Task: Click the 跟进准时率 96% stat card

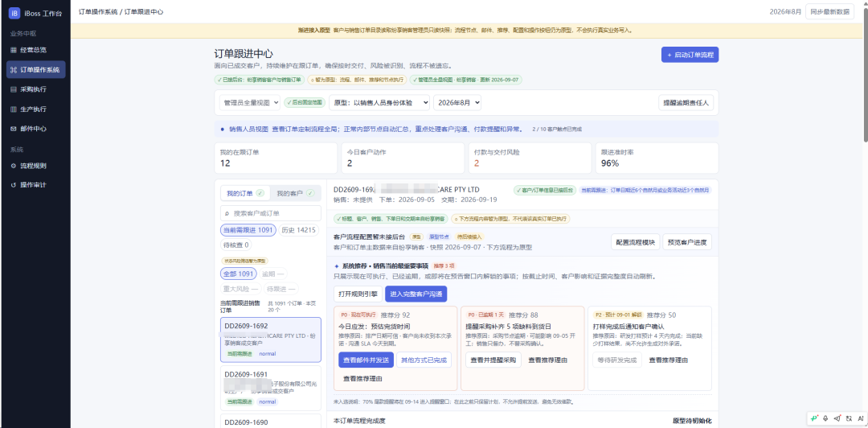Action: coord(657,158)
